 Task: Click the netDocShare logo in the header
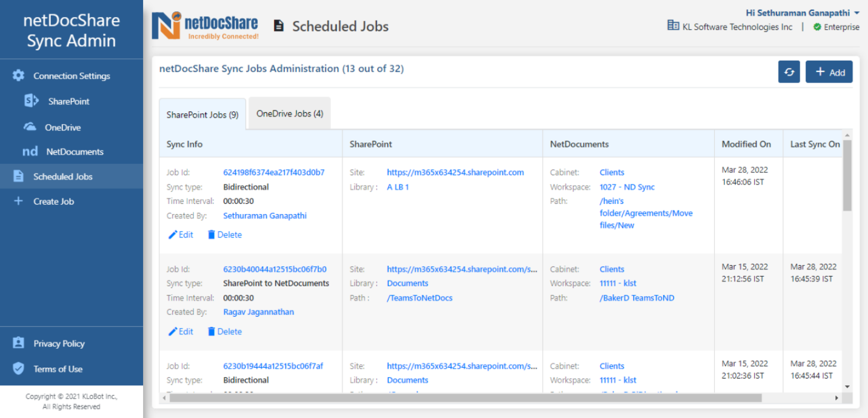[x=205, y=26]
